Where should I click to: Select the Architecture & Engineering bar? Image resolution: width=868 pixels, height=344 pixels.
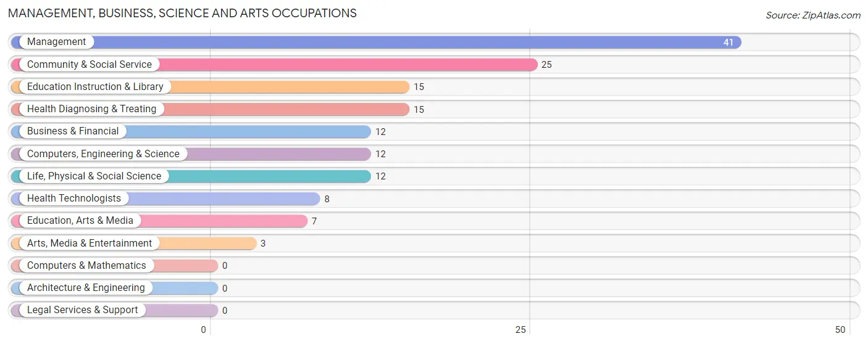tap(114, 288)
